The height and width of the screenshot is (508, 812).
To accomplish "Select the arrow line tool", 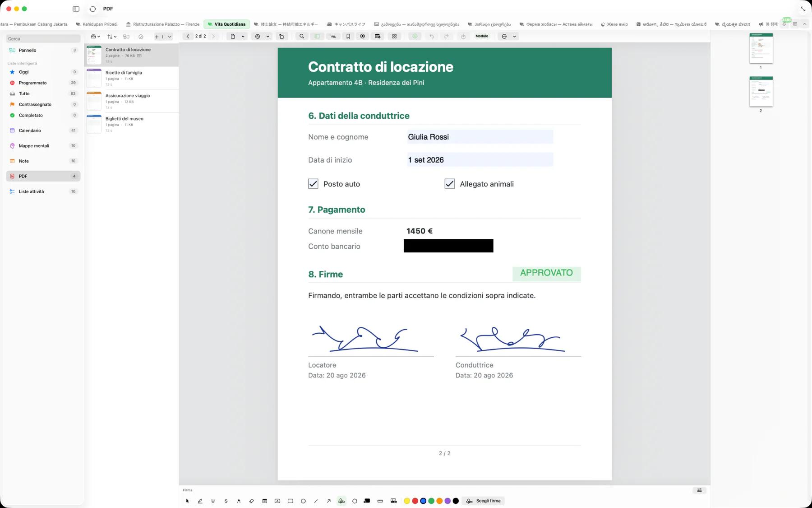I will 329,501.
